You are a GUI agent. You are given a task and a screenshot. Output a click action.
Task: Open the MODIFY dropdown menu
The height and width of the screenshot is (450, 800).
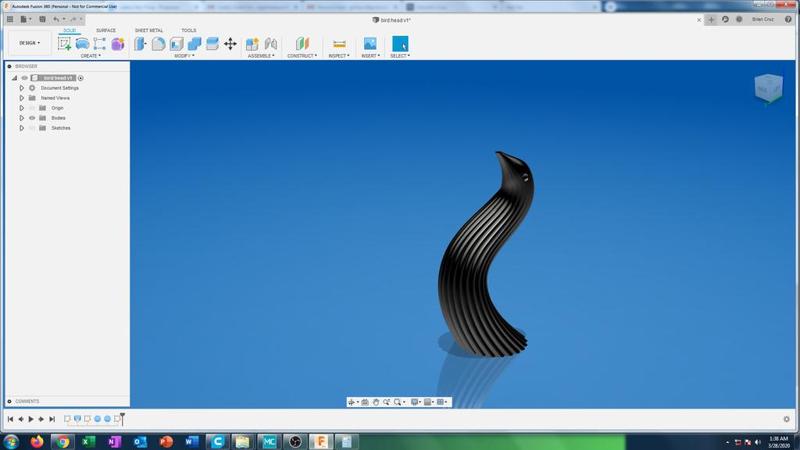pos(184,56)
